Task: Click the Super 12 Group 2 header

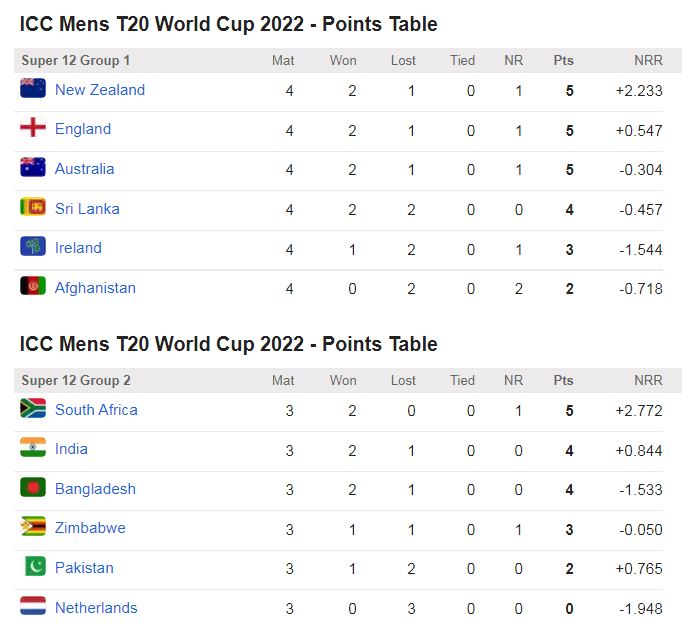Action: (76, 381)
